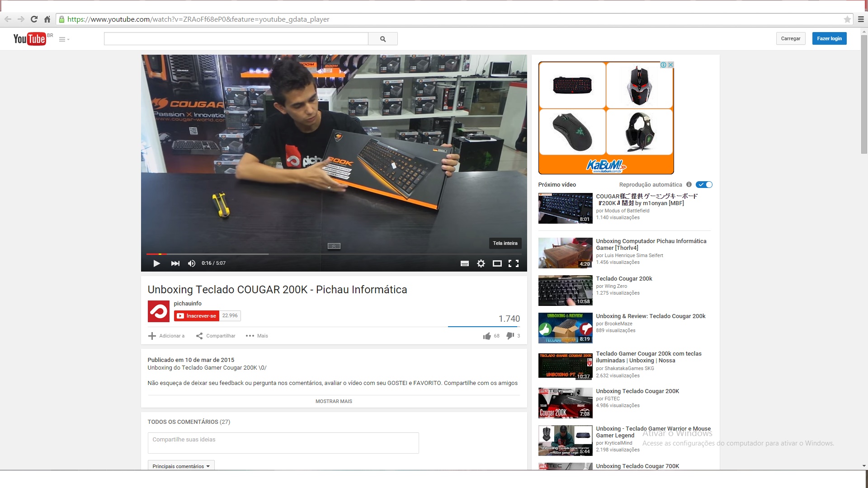Click Tela inteira tooltip label

click(505, 243)
